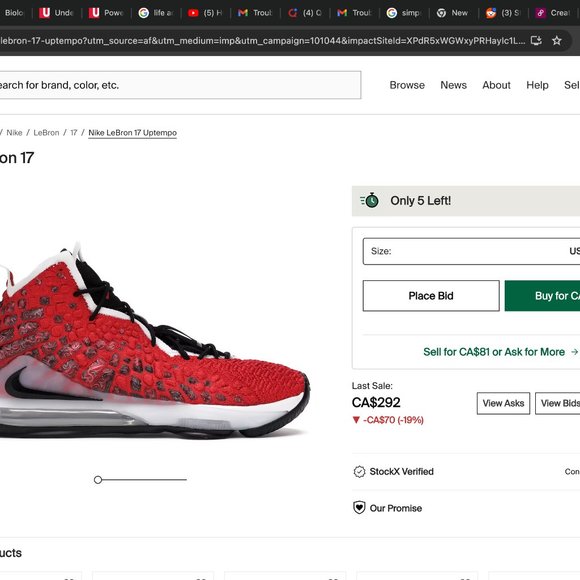The image size is (580, 580).
Task: Click the bookmark star icon in address bar
Action: (x=556, y=40)
